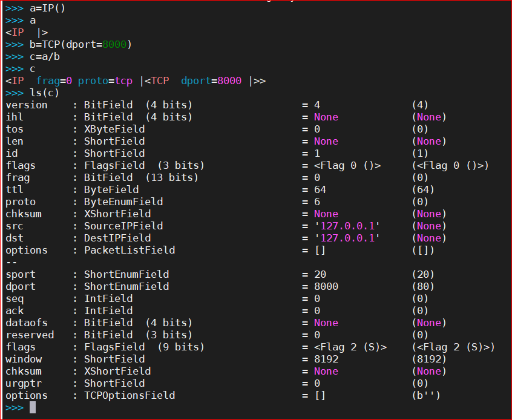Click the 'dataofs' field name
The height and width of the screenshot is (420, 512).
[27, 323]
